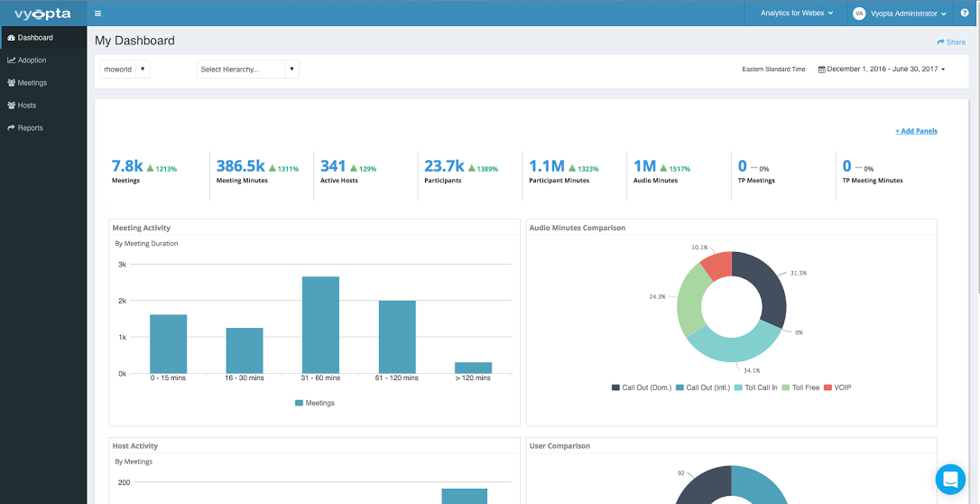Click the green trend arrow beside 1M Audio
This screenshot has width=980, height=504.
pos(663,168)
